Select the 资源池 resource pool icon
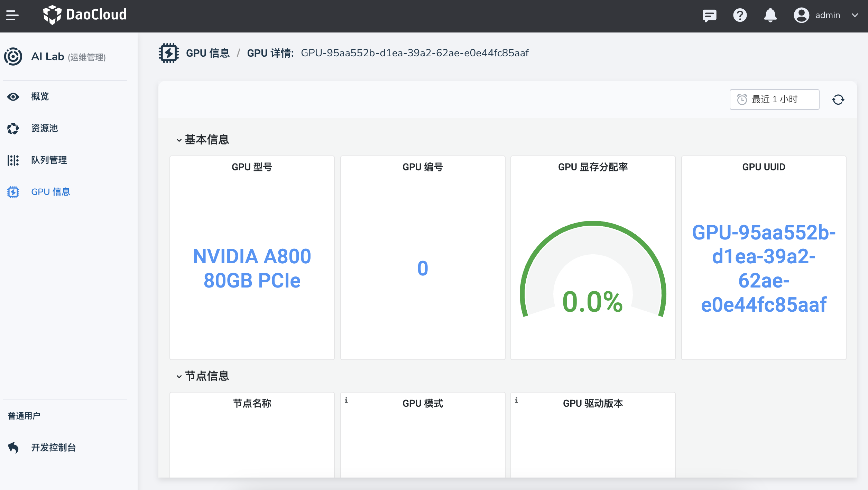The image size is (868, 490). (13, 129)
